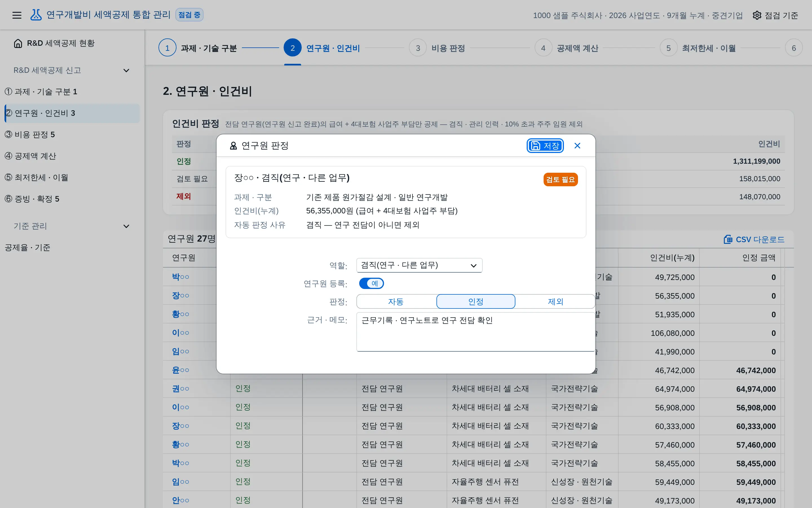Go to step 1 과제 · 기술 구분
This screenshot has height=508, width=812.
point(198,48)
